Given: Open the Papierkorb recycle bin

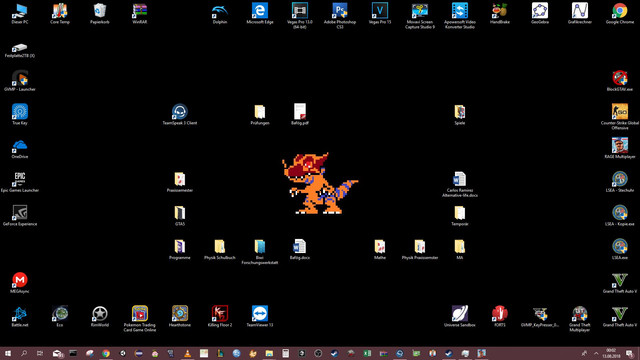Looking at the screenshot, I should 100,13.
